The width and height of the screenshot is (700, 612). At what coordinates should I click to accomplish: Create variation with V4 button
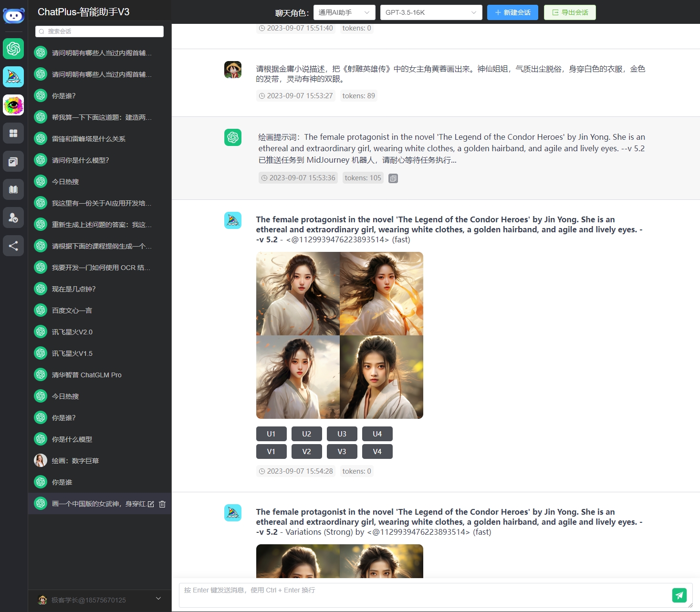(x=377, y=451)
